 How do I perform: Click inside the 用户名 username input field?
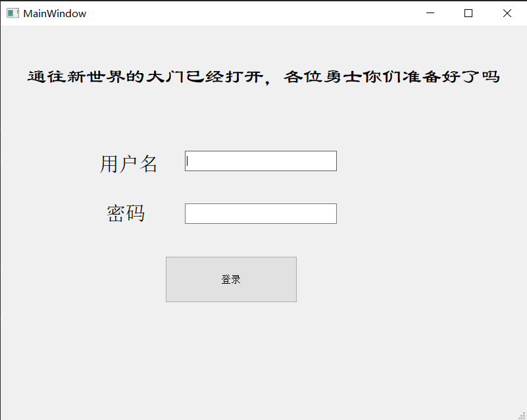[x=261, y=161]
